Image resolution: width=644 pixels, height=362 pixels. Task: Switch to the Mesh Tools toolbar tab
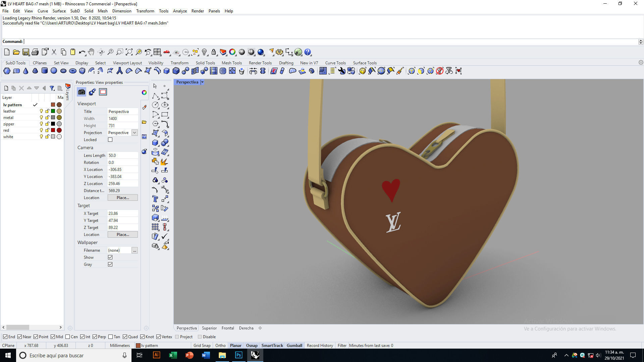[231, 63]
